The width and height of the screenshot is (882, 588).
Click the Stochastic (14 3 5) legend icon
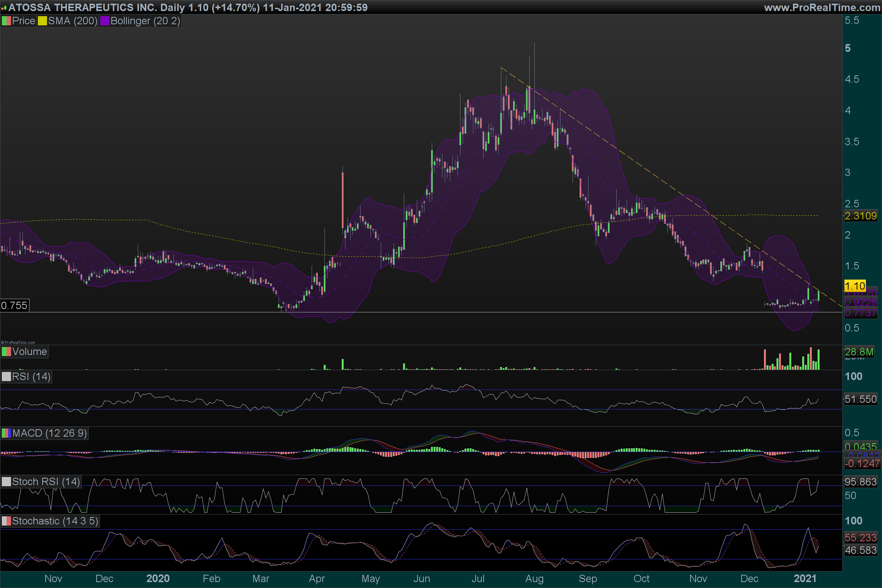point(6,521)
